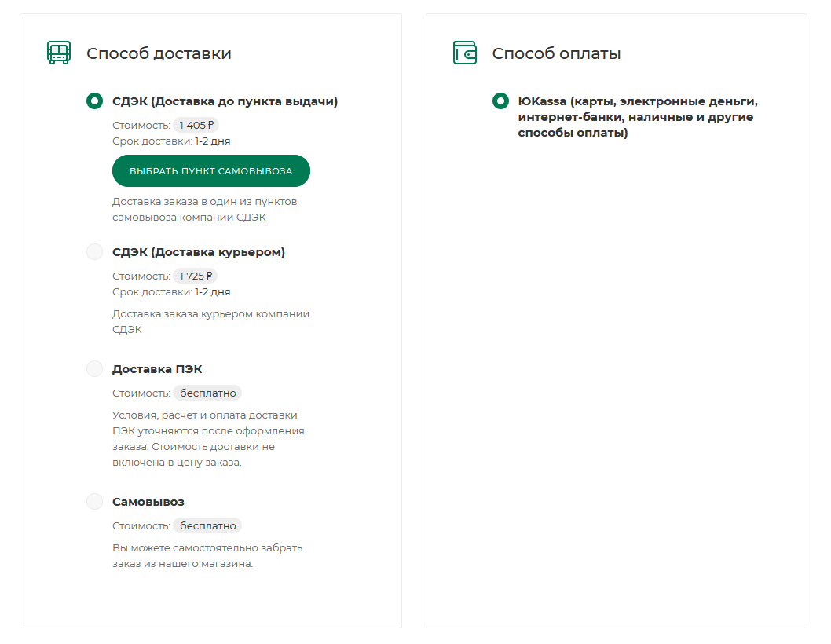
Task: Choose Доставка ПЭК radio option
Action: coord(94,369)
